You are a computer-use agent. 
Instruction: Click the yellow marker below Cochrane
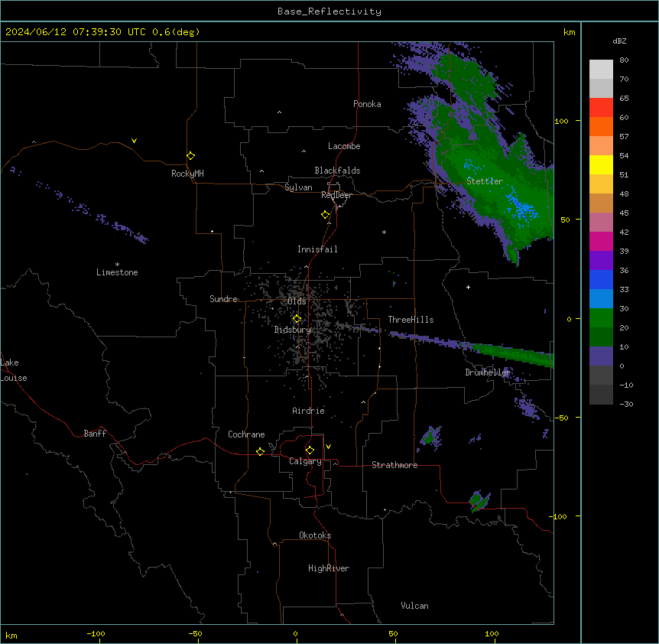[x=260, y=451]
